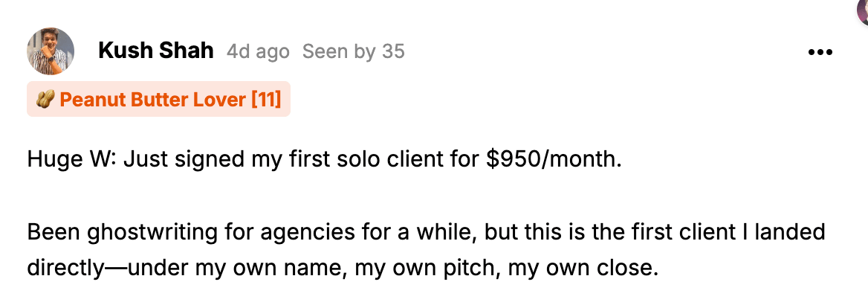This screenshot has width=868, height=305.
Task: Click the "$950/month" amount in the post
Action: coord(554,160)
